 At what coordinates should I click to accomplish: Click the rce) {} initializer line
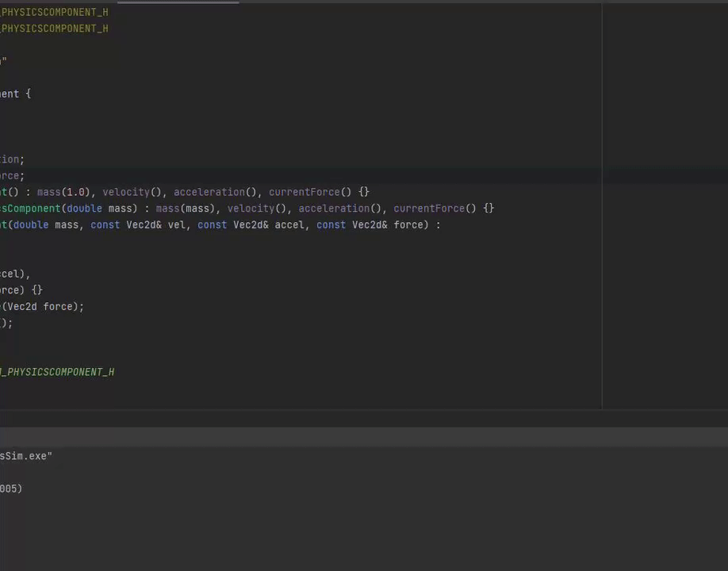coord(21,290)
